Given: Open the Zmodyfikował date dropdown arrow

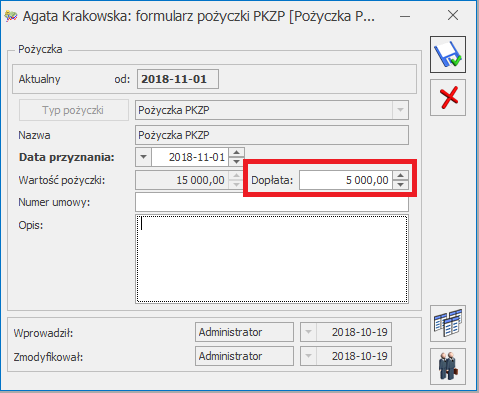Looking at the screenshot, I should (308, 356).
